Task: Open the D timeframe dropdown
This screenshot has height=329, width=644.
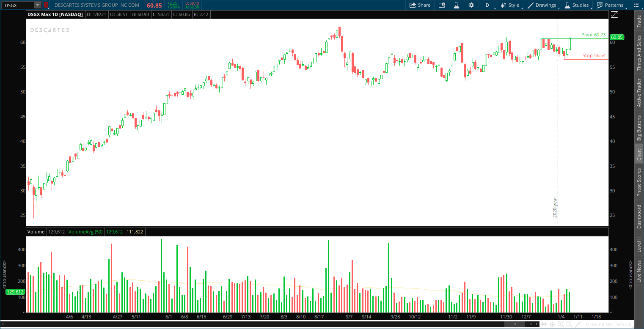Action: [487, 5]
